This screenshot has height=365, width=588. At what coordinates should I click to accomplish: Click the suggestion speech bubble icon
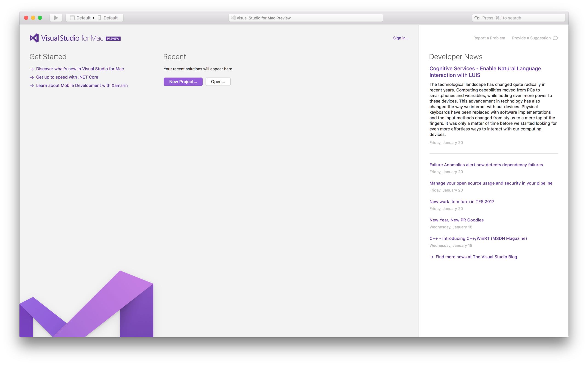tap(555, 38)
